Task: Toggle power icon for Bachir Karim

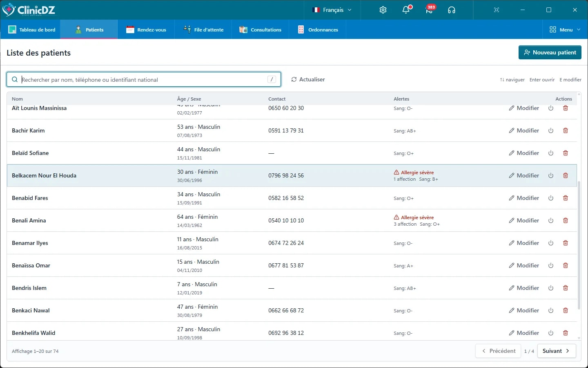Action: click(551, 130)
